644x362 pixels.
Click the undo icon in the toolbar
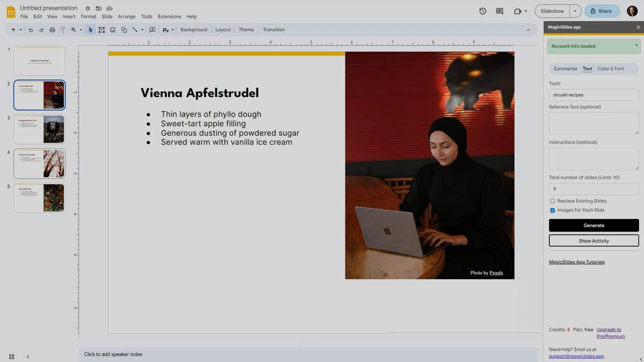31,30
